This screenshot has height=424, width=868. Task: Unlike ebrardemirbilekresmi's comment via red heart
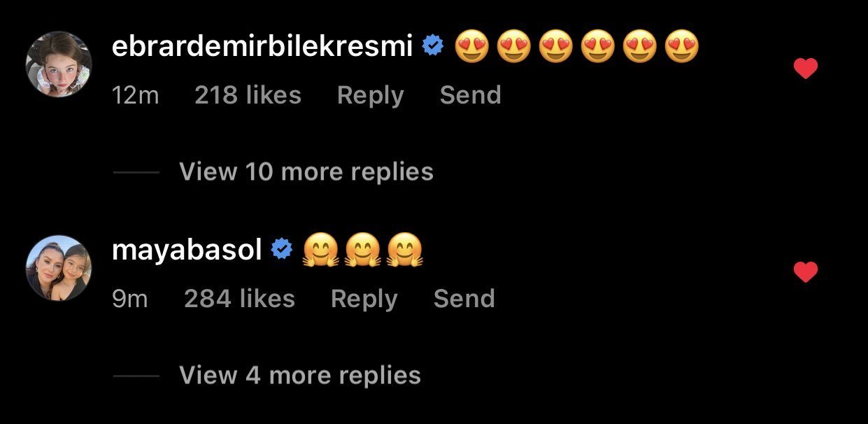[806, 69]
